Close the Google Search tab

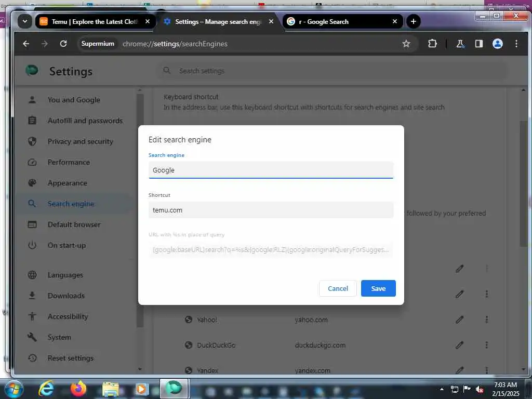395,21
